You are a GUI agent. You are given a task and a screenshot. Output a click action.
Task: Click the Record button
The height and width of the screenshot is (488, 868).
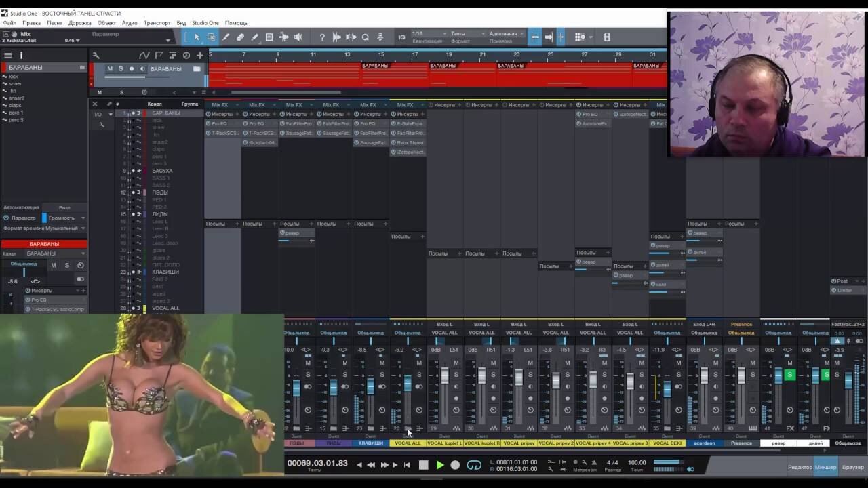click(x=456, y=465)
